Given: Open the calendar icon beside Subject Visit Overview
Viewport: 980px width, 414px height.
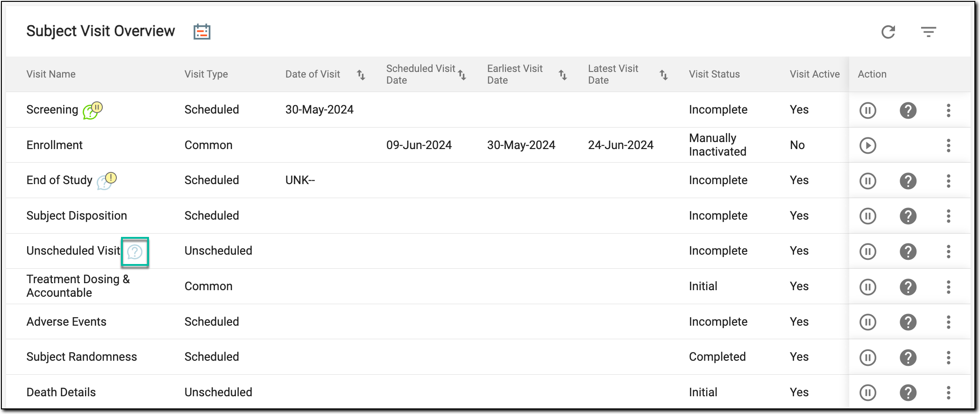Looking at the screenshot, I should point(202,32).
